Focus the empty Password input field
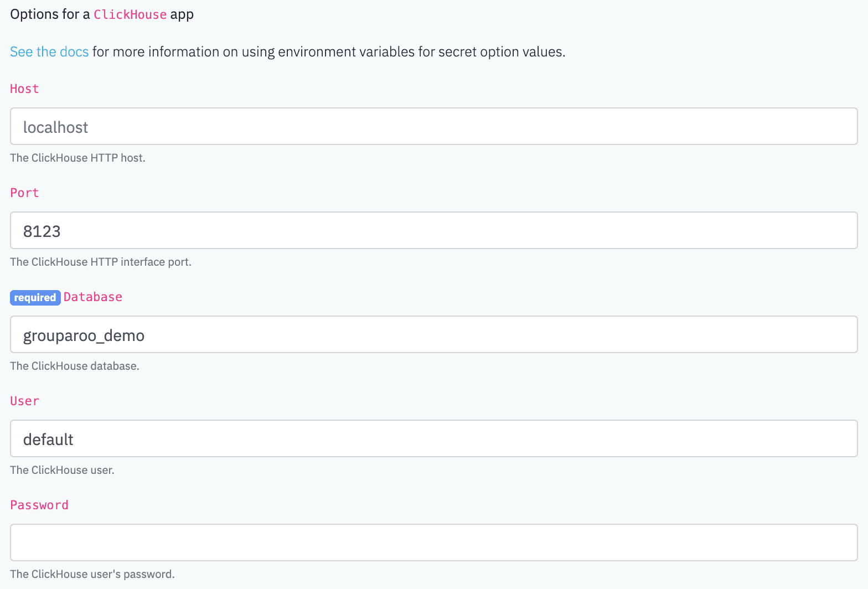 434,542
